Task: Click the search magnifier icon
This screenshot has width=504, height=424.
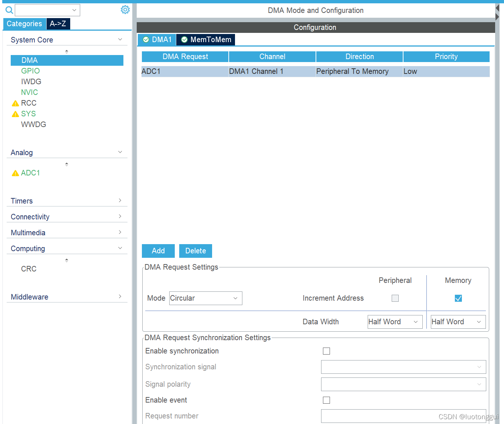Action: [x=9, y=10]
